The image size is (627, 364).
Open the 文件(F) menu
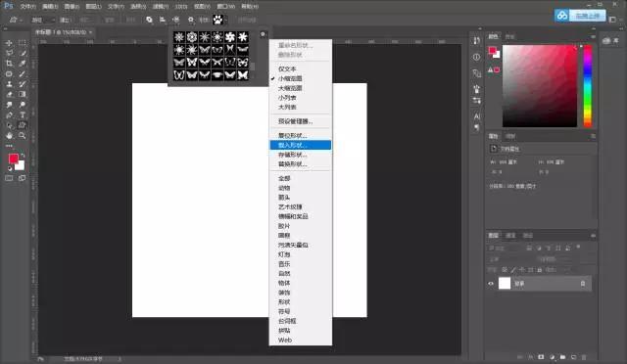point(28,7)
